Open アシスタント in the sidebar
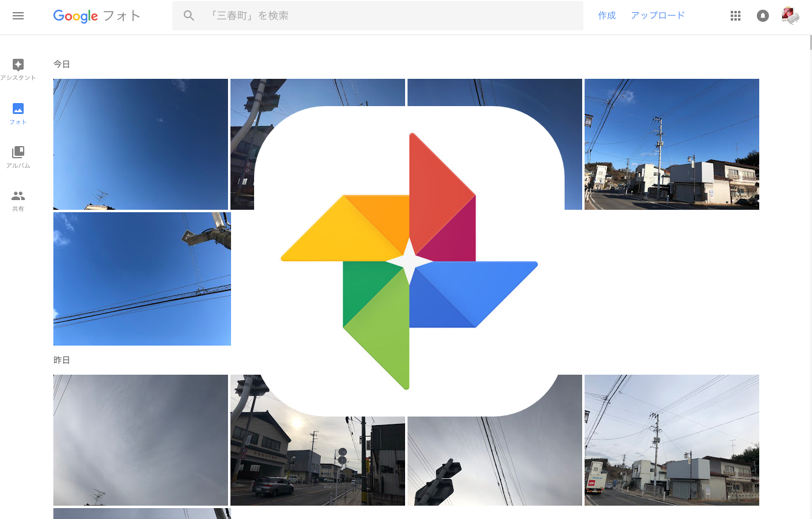 click(18, 69)
